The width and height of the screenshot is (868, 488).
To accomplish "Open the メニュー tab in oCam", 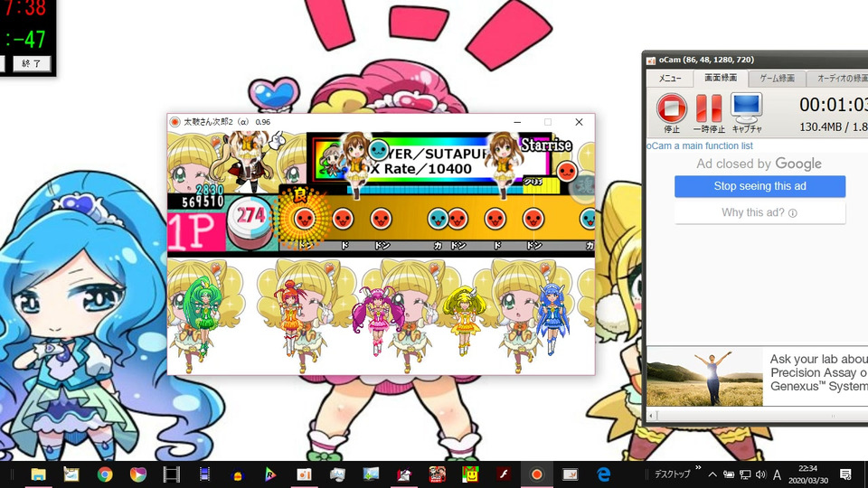I will [x=670, y=79].
